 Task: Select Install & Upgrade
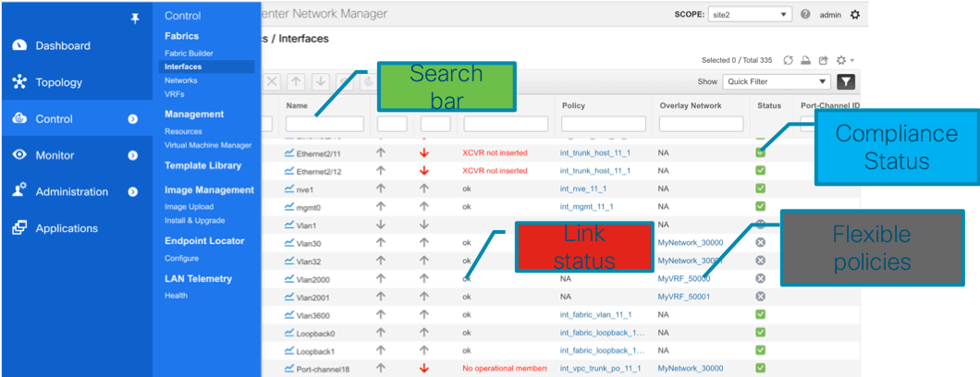194,220
